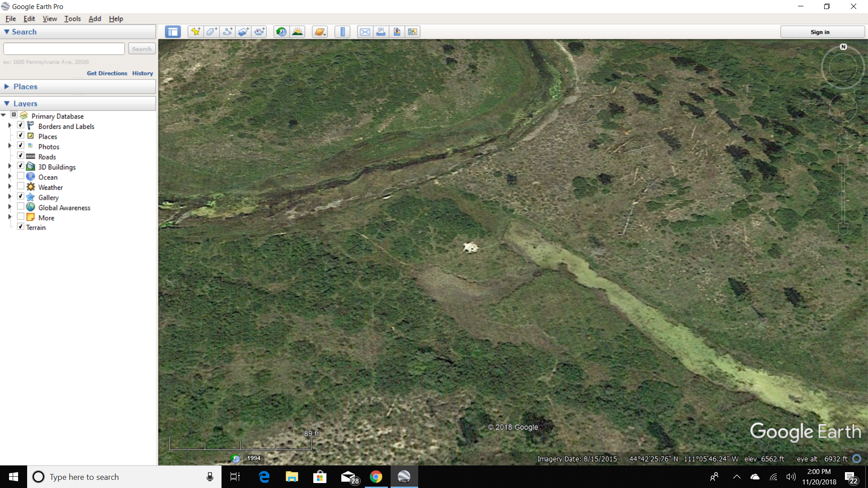The height and width of the screenshot is (488, 868).
Task: Select the Add Path tool
Action: [227, 32]
